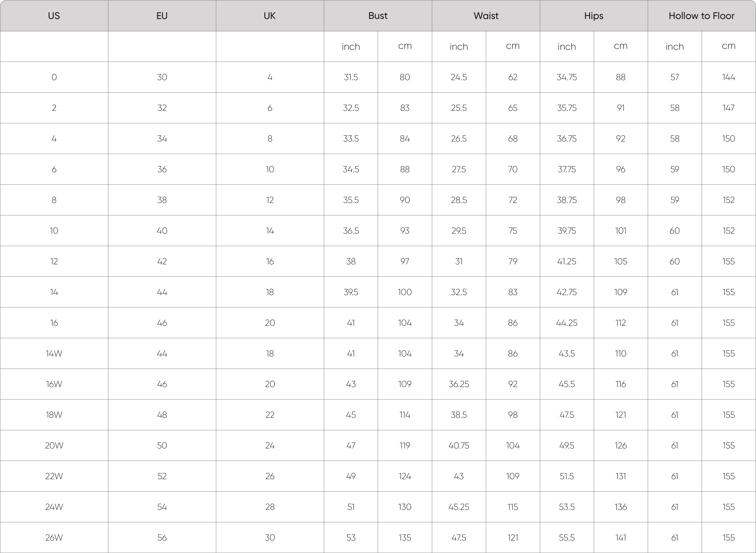Select the 26W size cell
This screenshot has height=553, width=756.
pos(54,538)
